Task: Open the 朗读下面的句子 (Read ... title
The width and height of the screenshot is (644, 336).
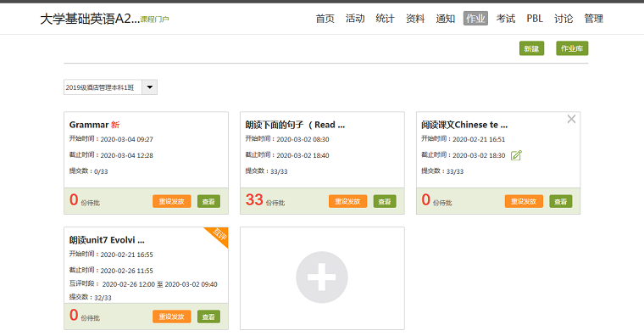Action: pyautogui.click(x=295, y=125)
